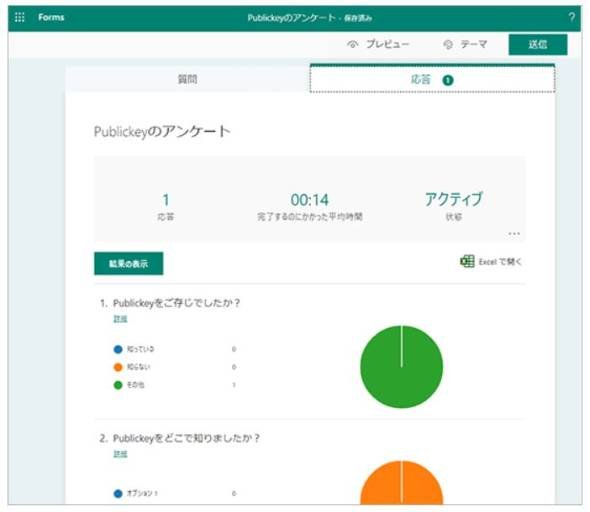
Task: Click the Excel icon
Action: pos(467,261)
